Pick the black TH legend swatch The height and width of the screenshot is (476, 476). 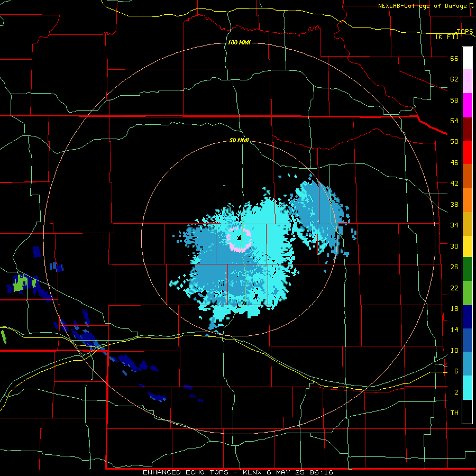[x=467, y=411]
